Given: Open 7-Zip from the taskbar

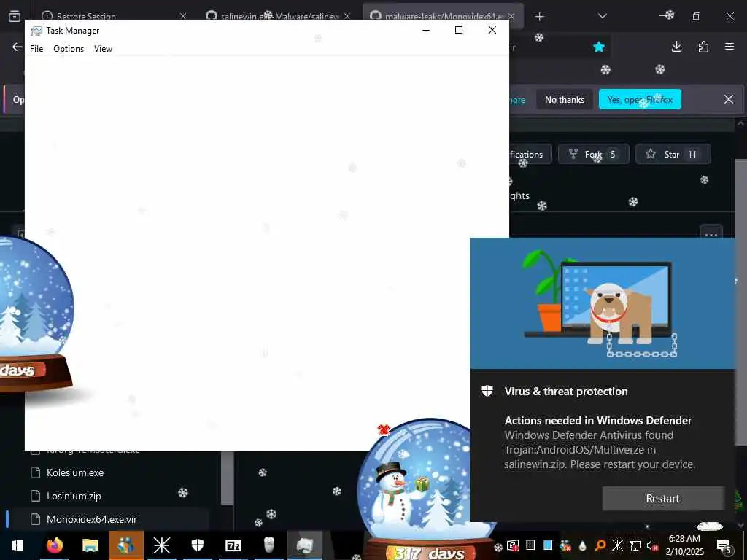Looking at the screenshot, I should [x=233, y=545].
